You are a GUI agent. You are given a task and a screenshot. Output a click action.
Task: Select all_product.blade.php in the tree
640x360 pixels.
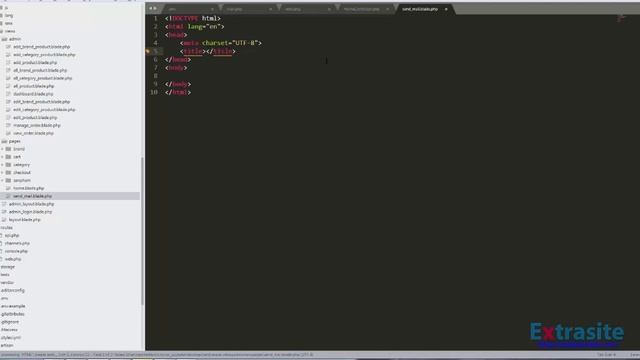tap(33, 86)
